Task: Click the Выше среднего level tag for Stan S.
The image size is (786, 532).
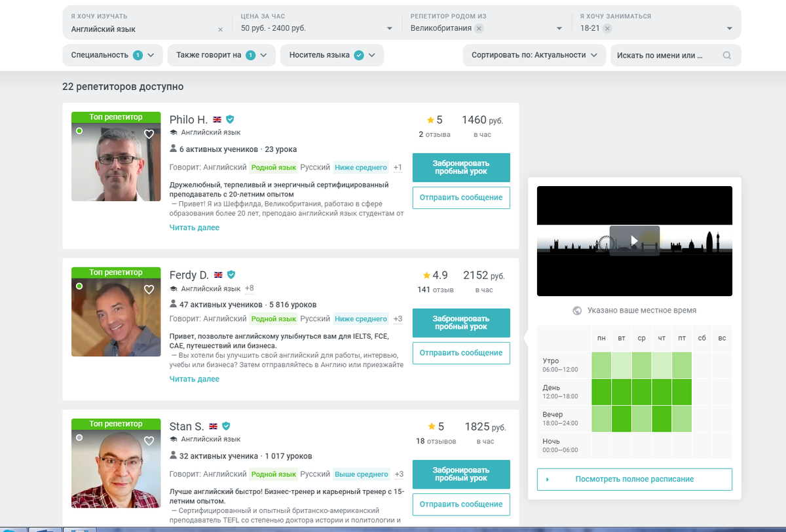Action: [x=362, y=474]
